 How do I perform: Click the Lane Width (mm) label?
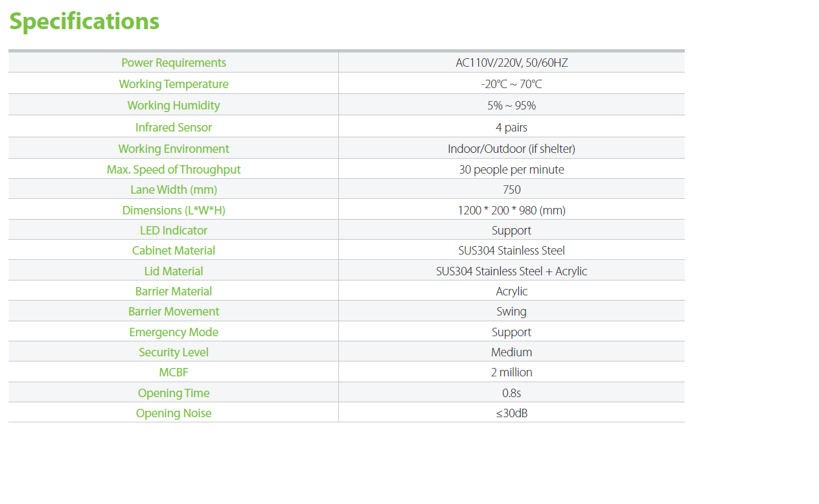[x=174, y=190]
